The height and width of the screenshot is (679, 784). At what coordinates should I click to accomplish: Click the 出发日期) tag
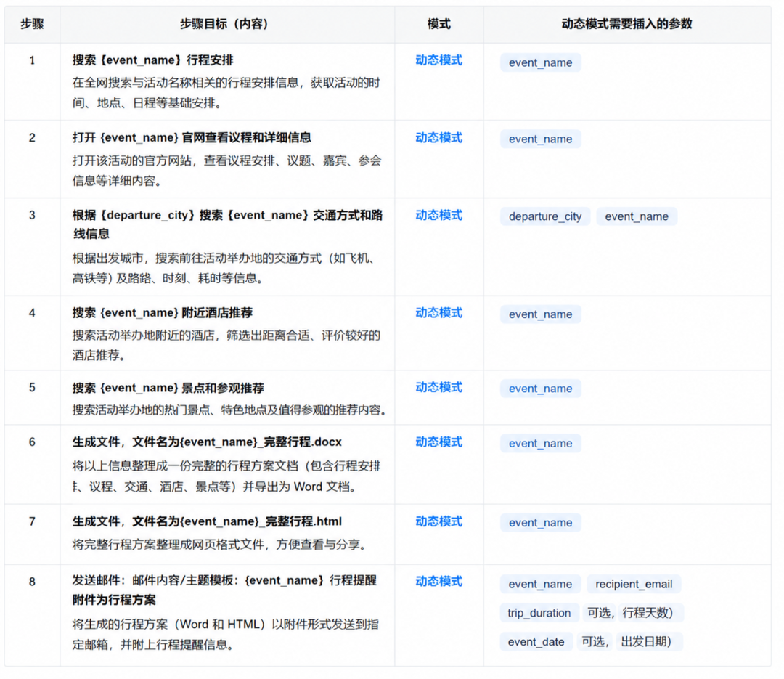pos(648,642)
